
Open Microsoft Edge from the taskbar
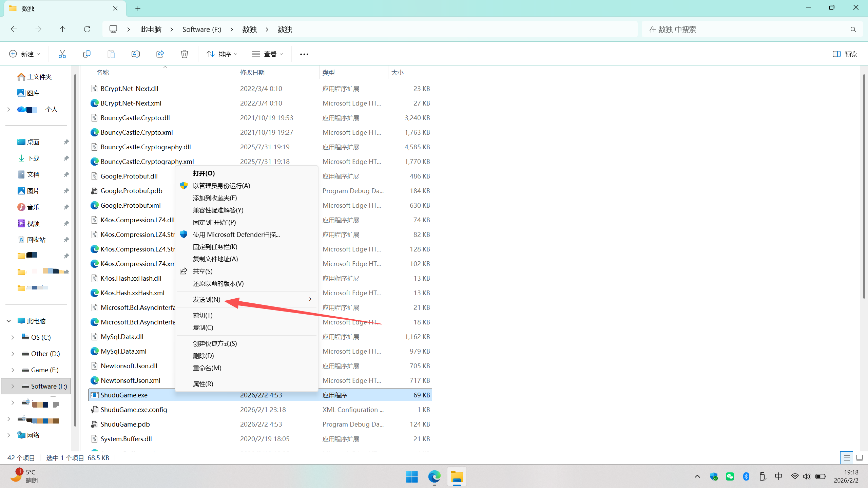click(x=434, y=477)
